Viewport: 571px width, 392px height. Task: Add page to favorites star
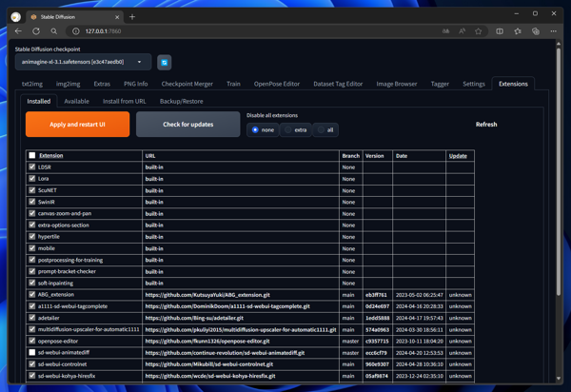[479, 31]
